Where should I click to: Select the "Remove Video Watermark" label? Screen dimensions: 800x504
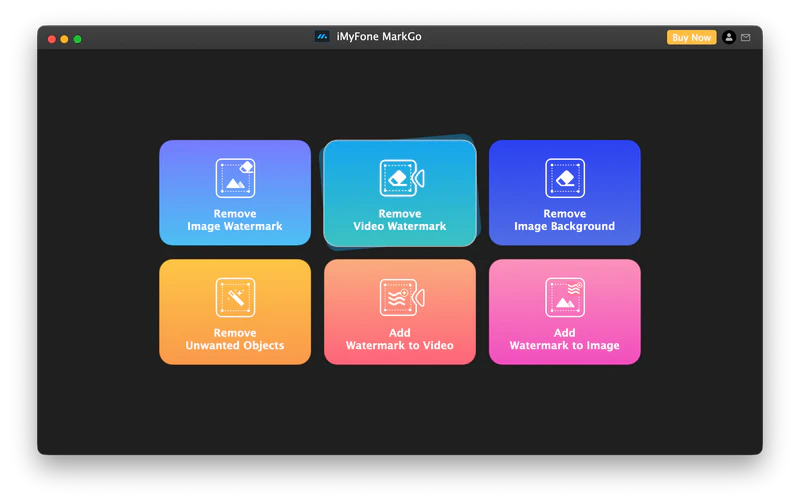pos(400,220)
